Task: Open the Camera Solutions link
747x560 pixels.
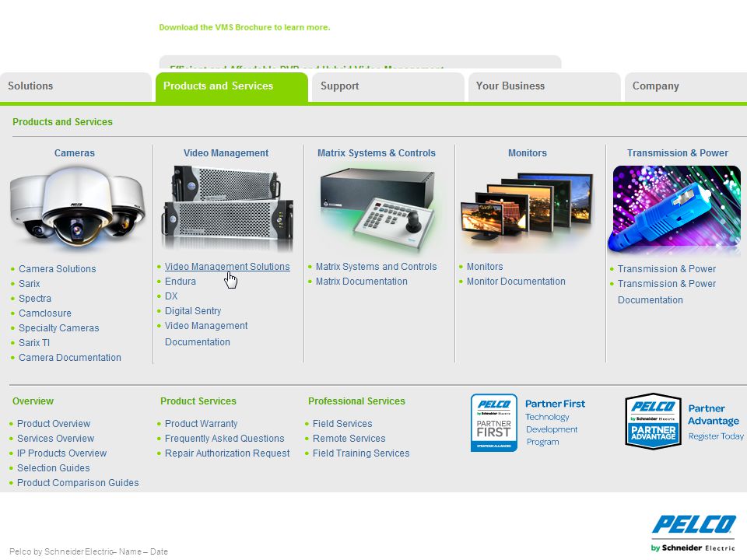Action: tap(57, 269)
